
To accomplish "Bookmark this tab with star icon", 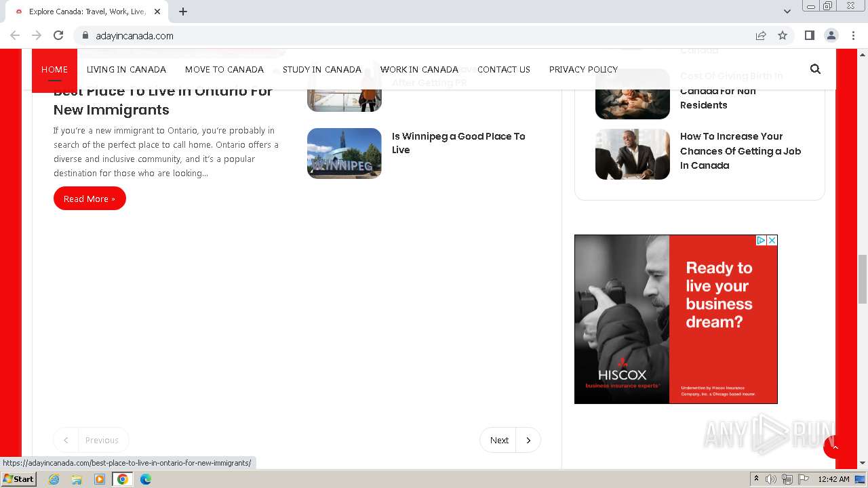I will (783, 35).
